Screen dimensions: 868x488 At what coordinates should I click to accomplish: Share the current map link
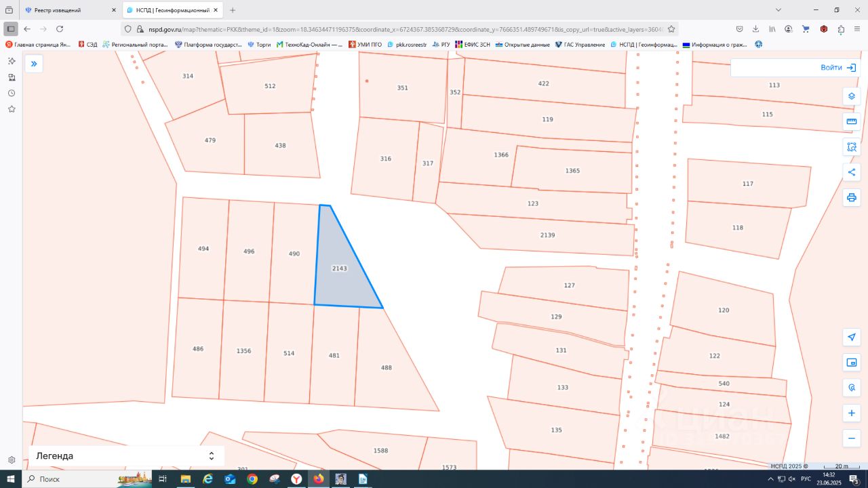852,172
